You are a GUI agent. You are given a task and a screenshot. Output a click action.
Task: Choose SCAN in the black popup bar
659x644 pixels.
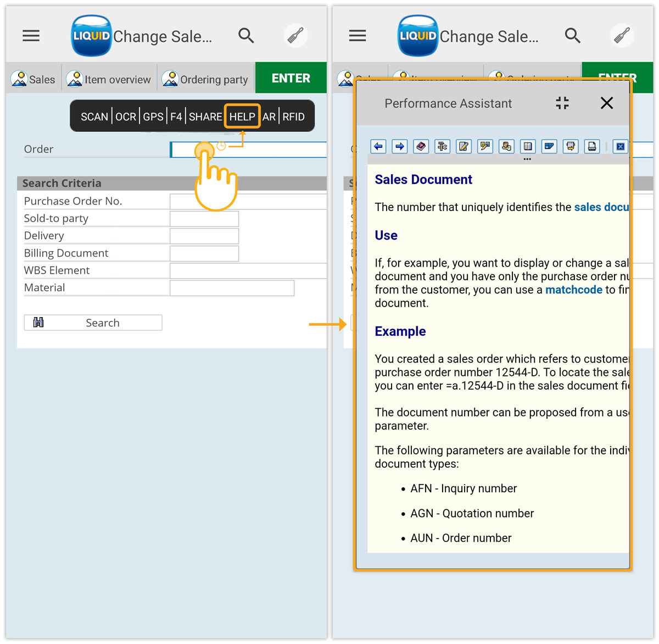pyautogui.click(x=94, y=116)
